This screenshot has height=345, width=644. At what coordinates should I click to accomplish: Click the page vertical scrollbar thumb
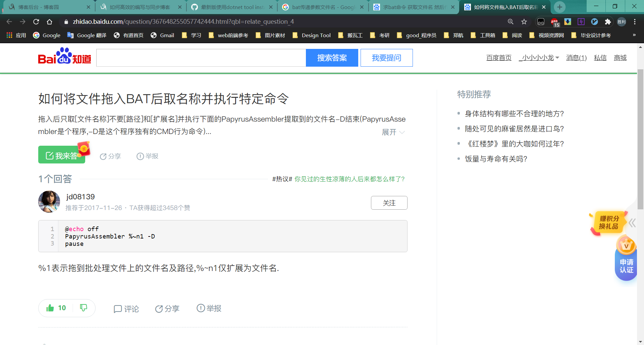640,139
